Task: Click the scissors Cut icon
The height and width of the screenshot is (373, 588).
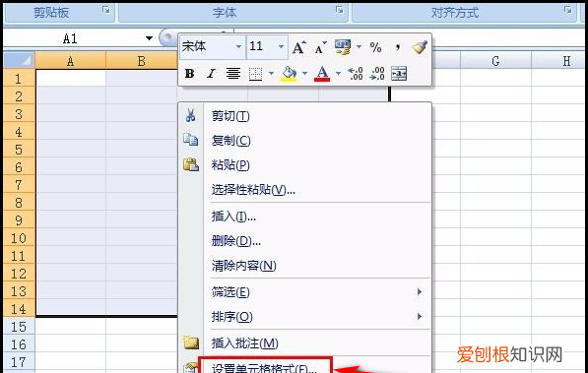Action: 190,115
